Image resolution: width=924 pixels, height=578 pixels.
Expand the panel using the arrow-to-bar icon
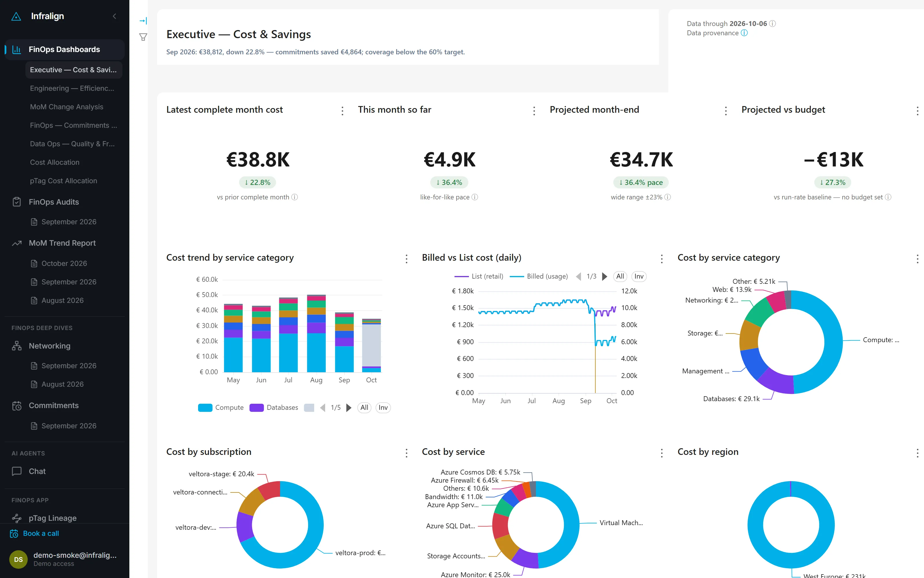(x=143, y=21)
